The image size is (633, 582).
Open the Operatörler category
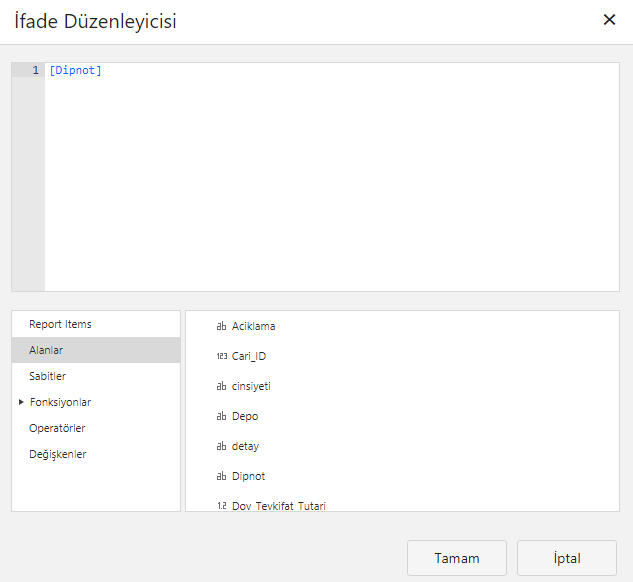point(57,428)
